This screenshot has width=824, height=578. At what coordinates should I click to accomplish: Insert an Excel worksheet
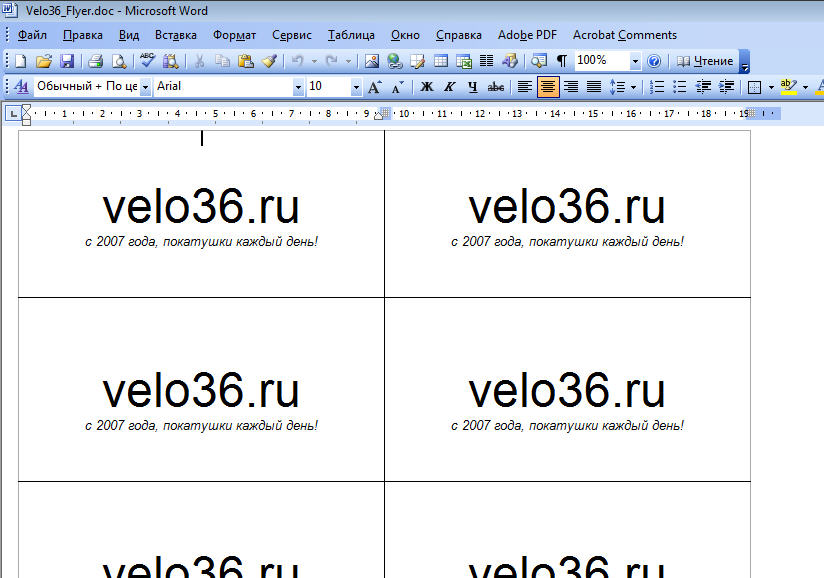click(x=464, y=61)
